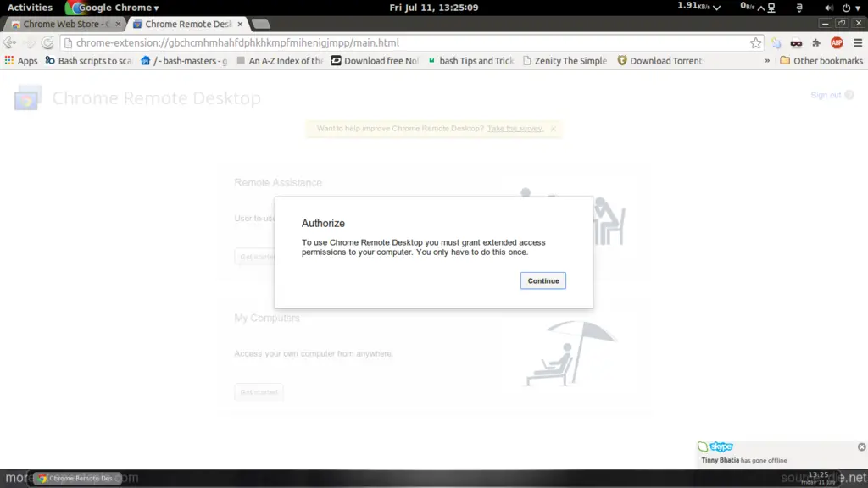Open the input method 'a' indicator
The image size is (868, 488).
pos(799,8)
